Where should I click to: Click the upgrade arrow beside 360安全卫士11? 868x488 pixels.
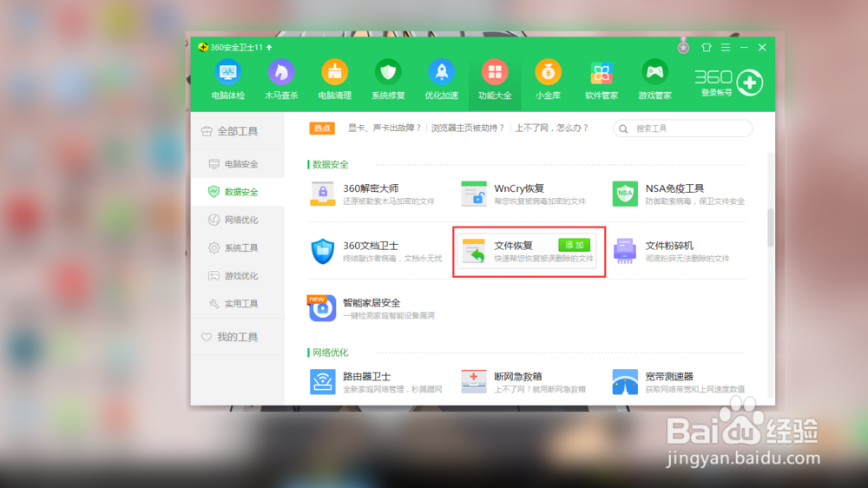(x=270, y=48)
